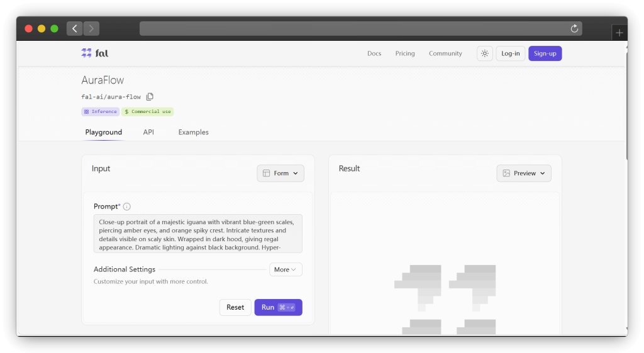Copy the fal-ai/aura-flow model ID
The image size is (644, 353).
(x=150, y=97)
